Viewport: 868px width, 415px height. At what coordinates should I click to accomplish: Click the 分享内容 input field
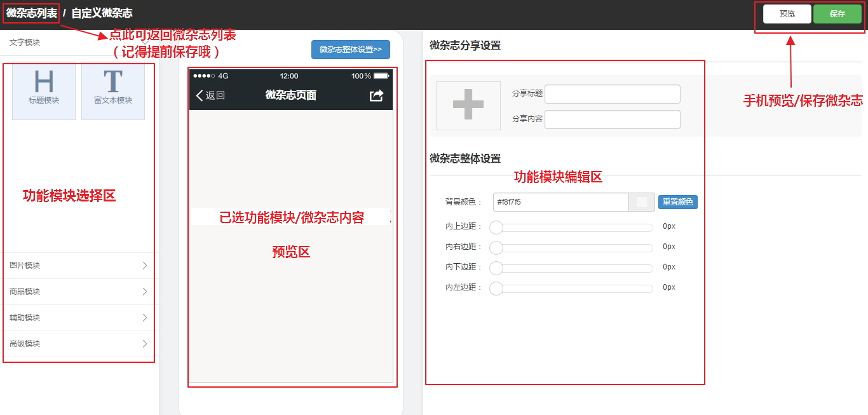tap(612, 119)
